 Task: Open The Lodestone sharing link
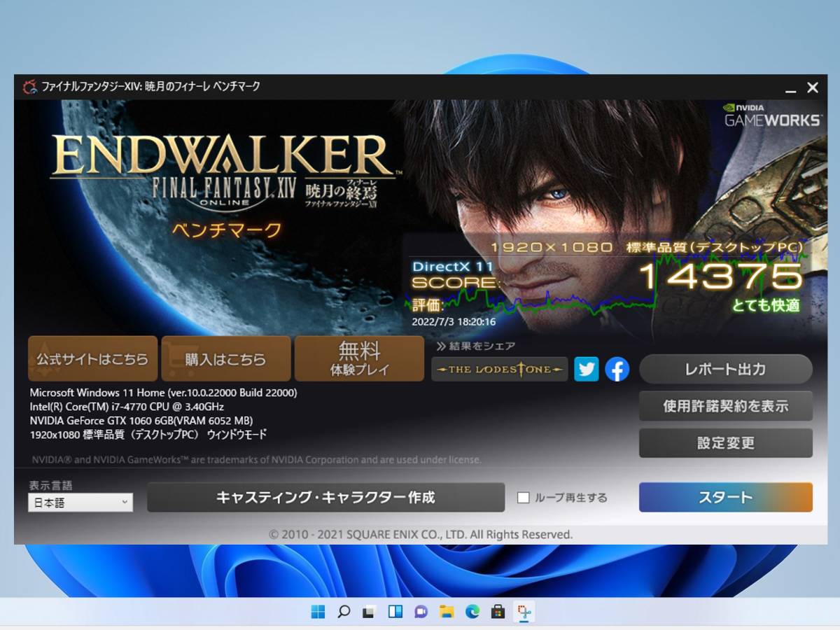[x=499, y=369]
